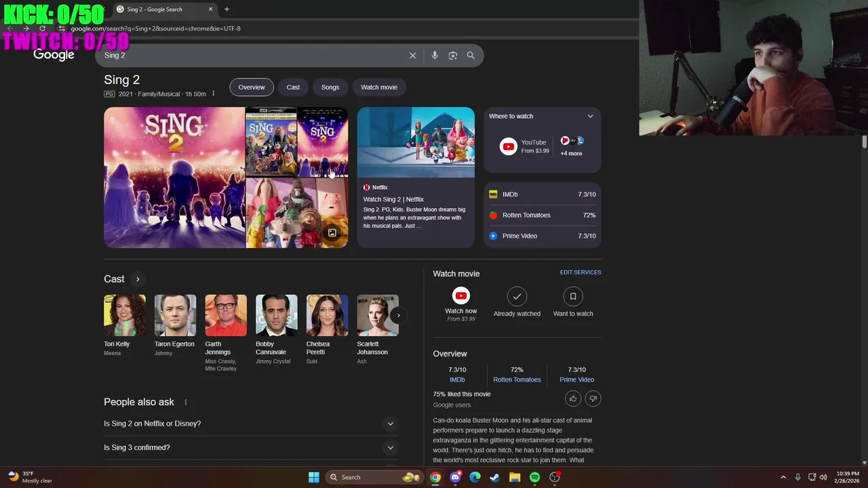Image resolution: width=868 pixels, height=488 pixels.
Task: Open Spotify from the taskbar
Action: coord(534,477)
